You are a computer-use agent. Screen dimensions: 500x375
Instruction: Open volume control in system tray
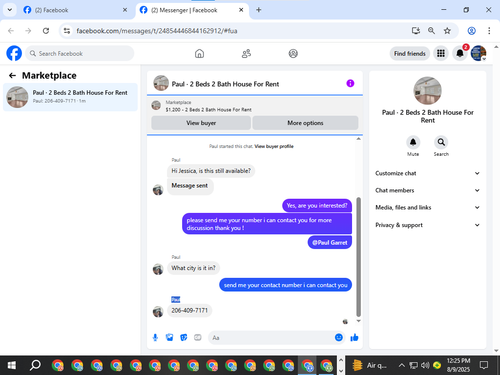425,365
